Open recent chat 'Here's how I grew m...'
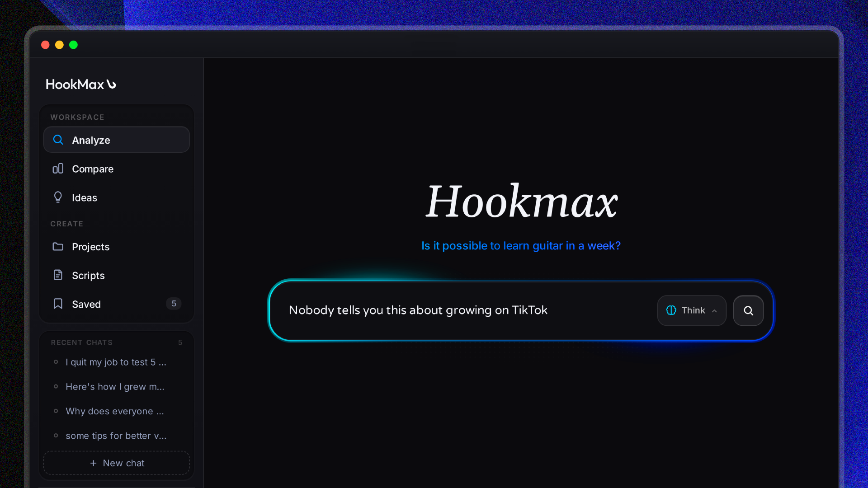The height and width of the screenshot is (488, 868). (x=115, y=387)
